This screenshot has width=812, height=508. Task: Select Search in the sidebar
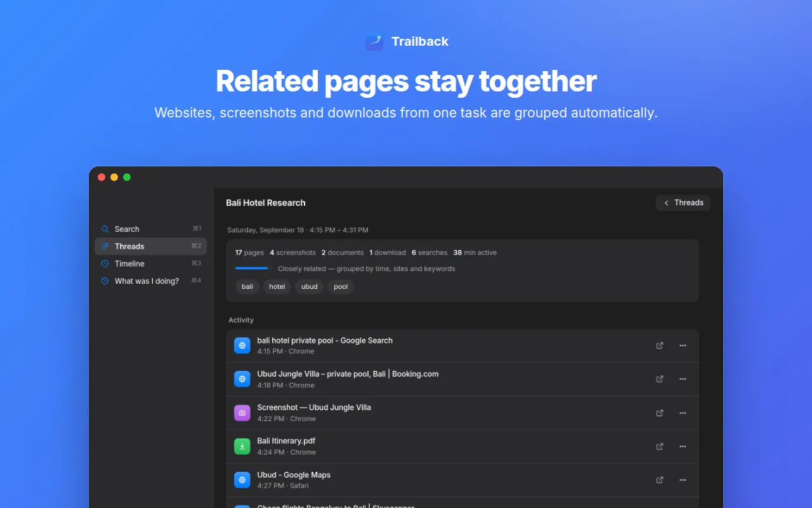pos(150,229)
